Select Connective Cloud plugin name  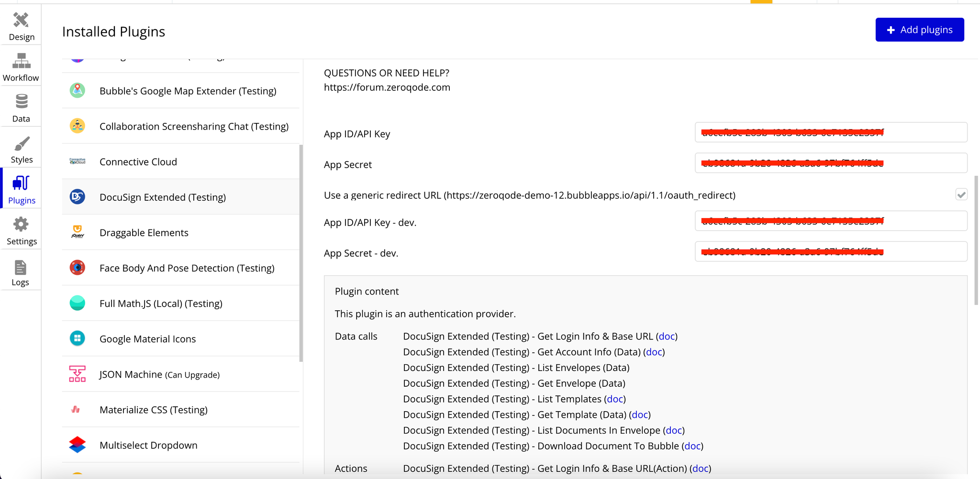[138, 162]
